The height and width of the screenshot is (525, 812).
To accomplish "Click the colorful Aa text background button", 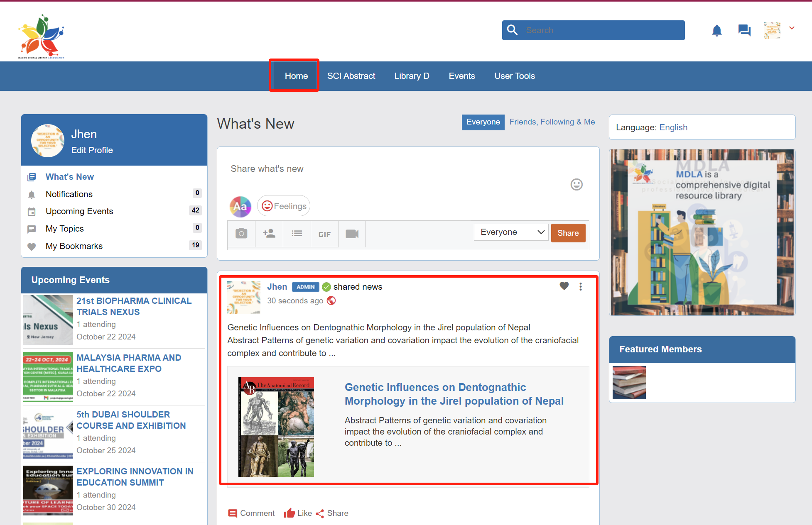I will tap(240, 207).
